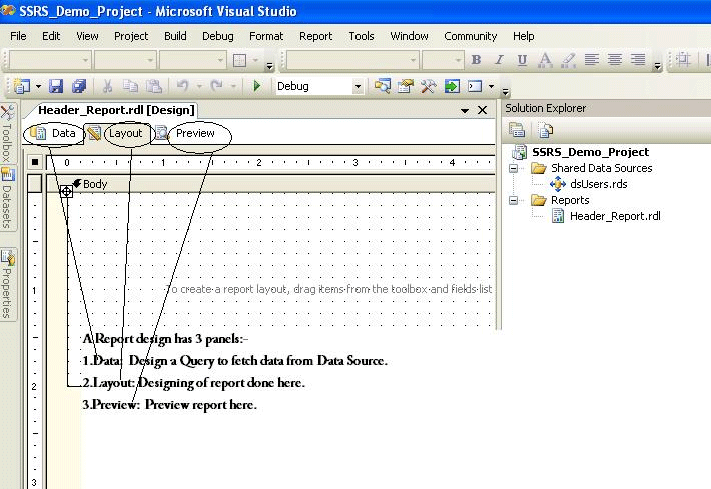The image size is (711, 489).
Task: Open Properties Window toolbar icon
Action: point(406,86)
